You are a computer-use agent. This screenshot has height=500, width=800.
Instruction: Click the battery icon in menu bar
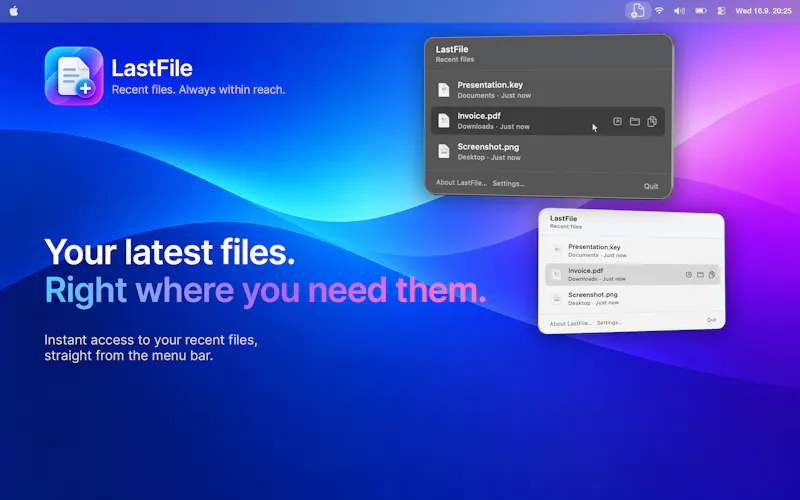(x=701, y=11)
